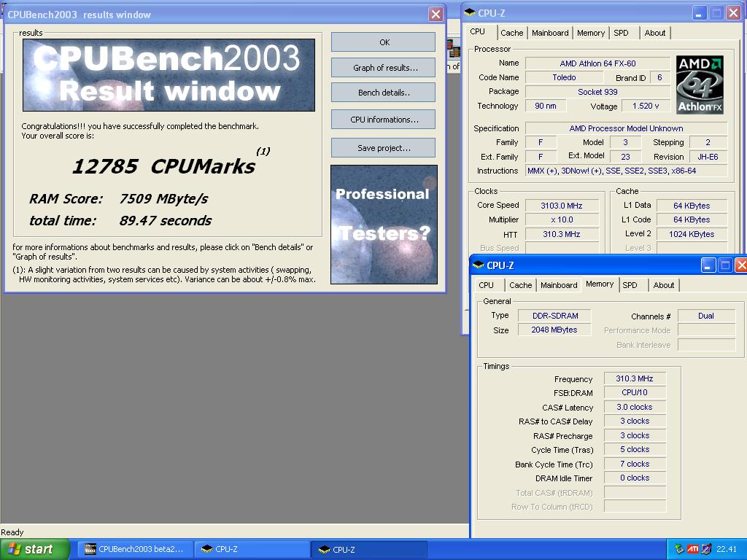Click the CPUBench2003 Result window banner image

coord(169,75)
